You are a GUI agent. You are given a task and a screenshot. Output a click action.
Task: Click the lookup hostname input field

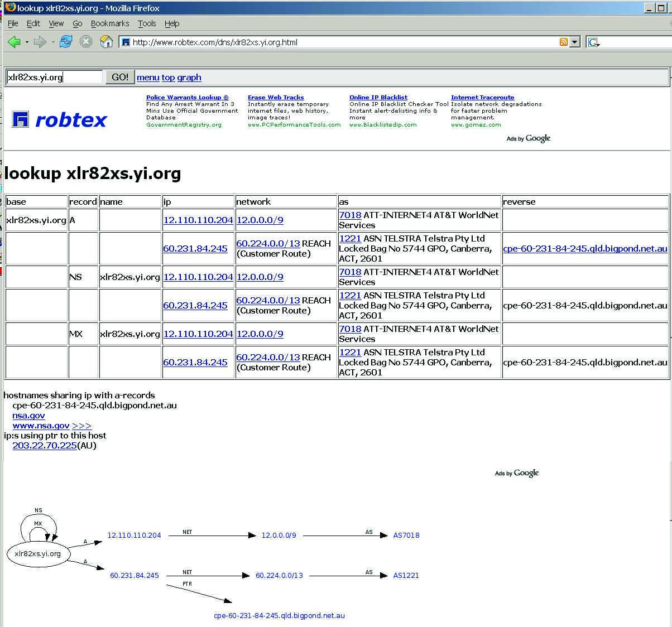point(54,77)
